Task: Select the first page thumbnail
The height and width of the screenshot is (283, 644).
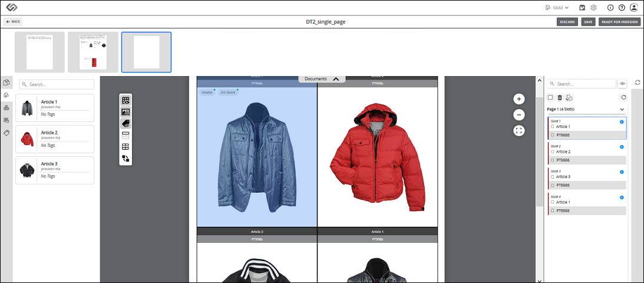Action: point(39,52)
